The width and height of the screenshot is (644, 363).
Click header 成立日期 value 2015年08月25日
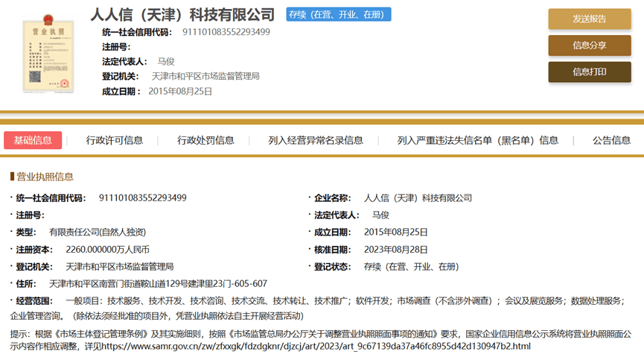pyautogui.click(x=180, y=91)
